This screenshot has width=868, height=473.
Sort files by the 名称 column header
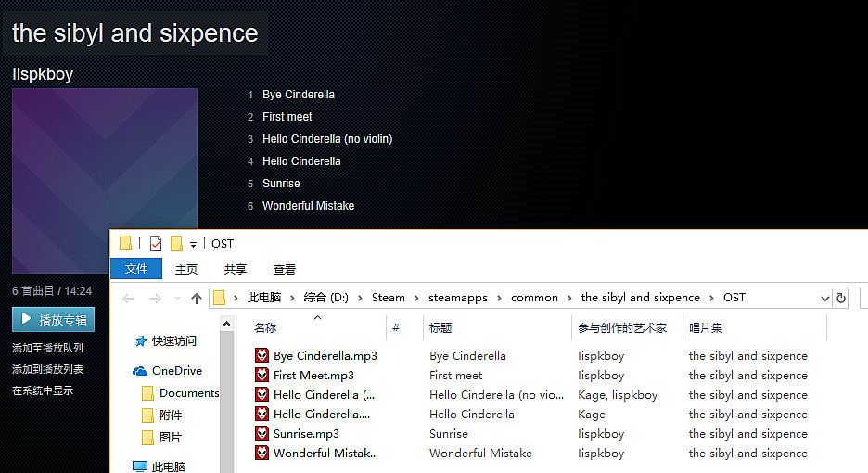click(265, 327)
